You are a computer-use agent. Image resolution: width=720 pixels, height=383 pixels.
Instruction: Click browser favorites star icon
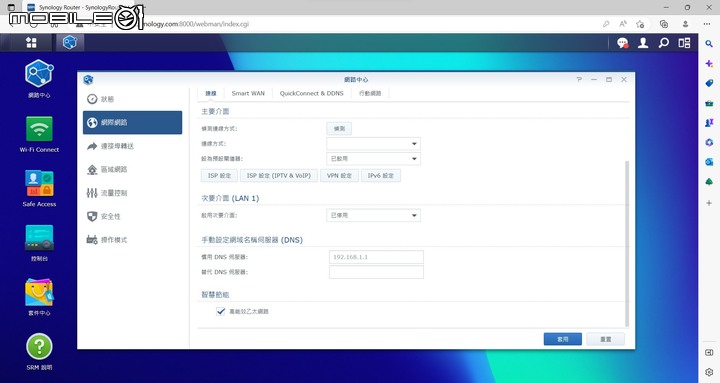[x=640, y=24]
